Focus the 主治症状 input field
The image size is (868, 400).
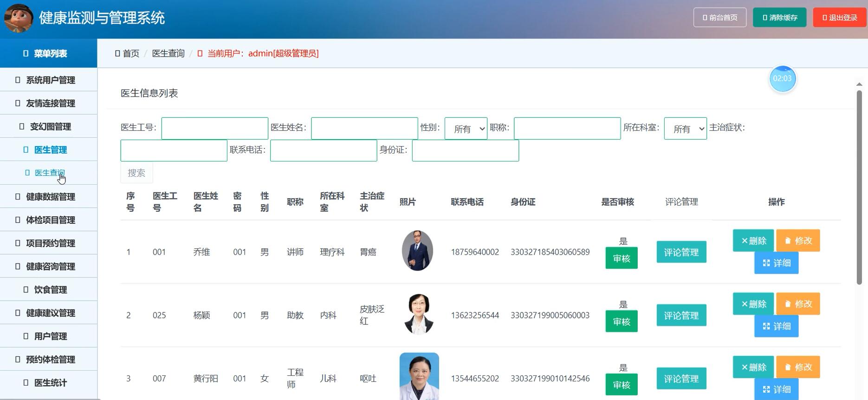(174, 150)
